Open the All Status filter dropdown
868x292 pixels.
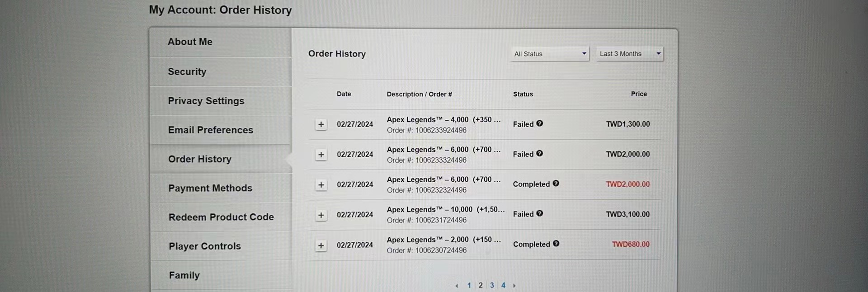coord(550,54)
